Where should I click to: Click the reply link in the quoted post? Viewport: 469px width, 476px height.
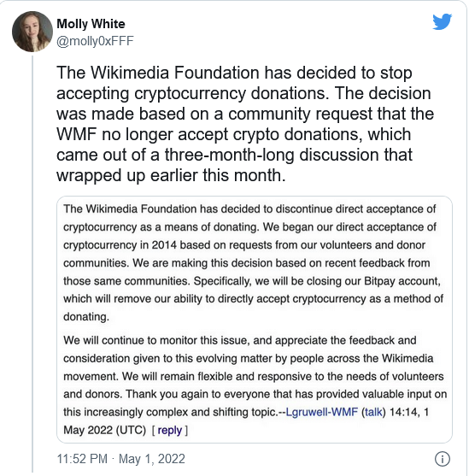tap(170, 430)
